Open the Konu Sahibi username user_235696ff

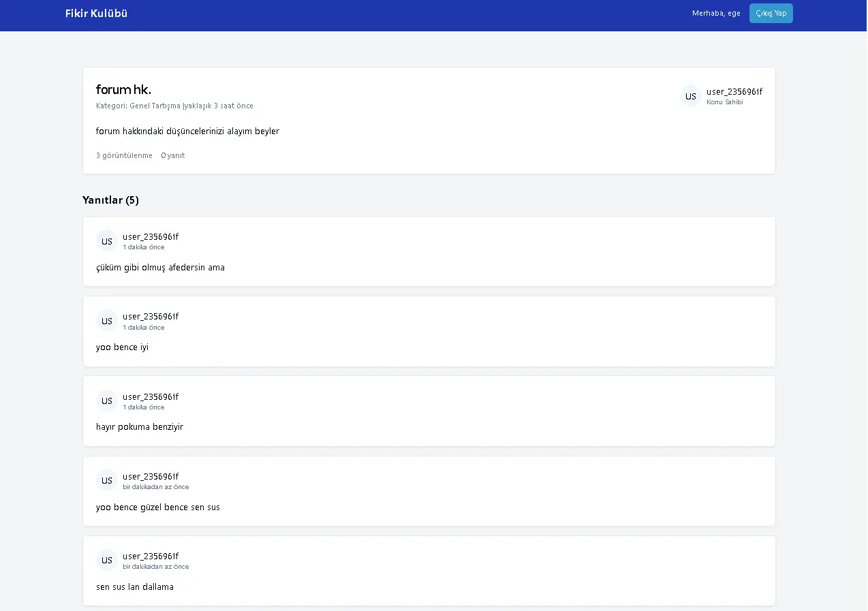point(734,92)
